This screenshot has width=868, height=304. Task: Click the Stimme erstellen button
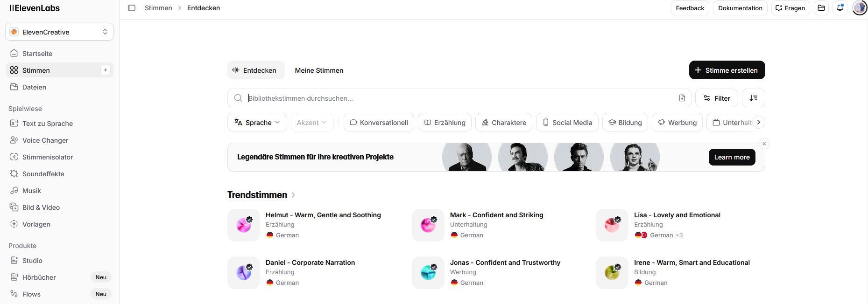click(x=727, y=70)
